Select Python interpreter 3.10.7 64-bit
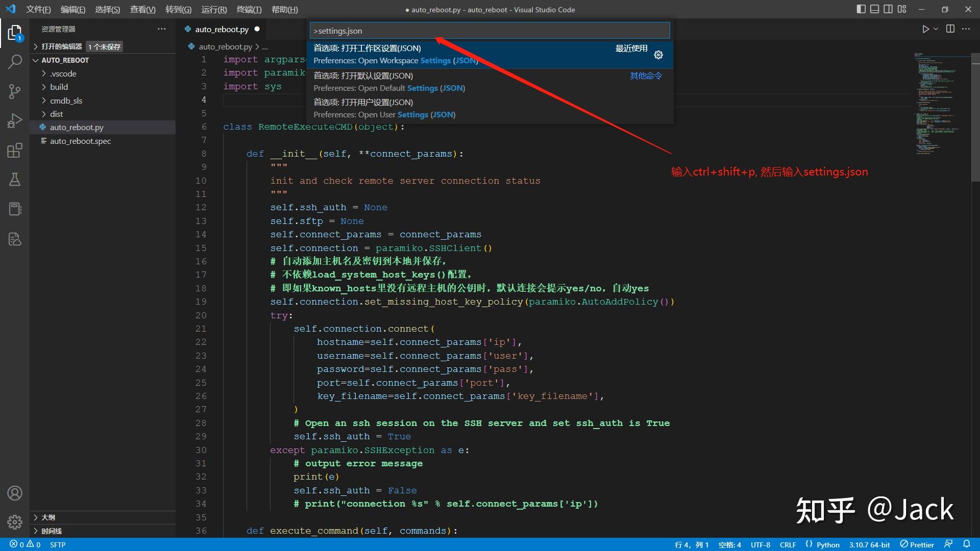Image resolution: width=980 pixels, height=551 pixels. point(869,544)
